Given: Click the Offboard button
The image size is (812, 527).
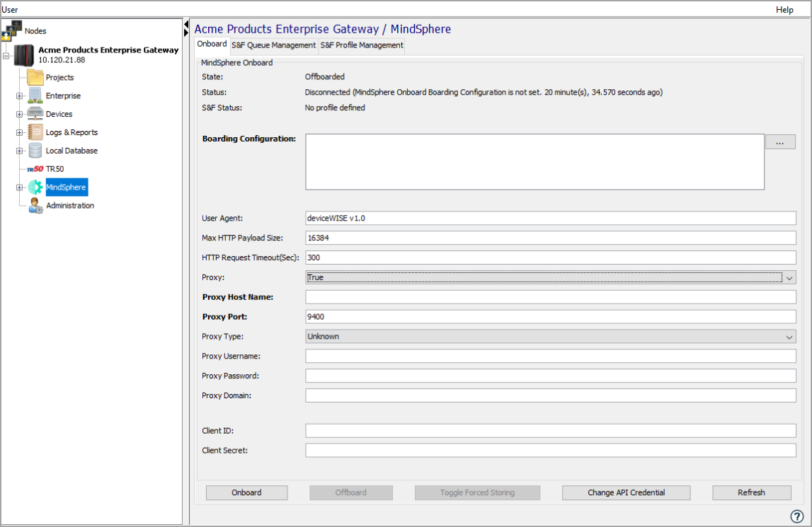Looking at the screenshot, I should coord(350,493).
